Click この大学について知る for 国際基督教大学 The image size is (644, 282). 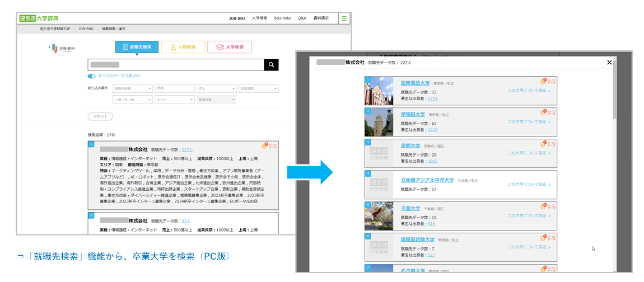(529, 247)
